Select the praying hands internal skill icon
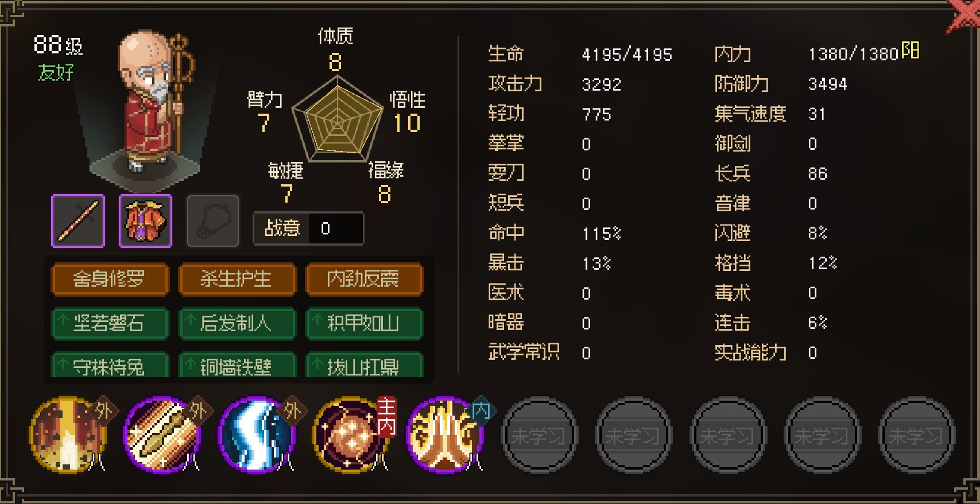 (446, 435)
